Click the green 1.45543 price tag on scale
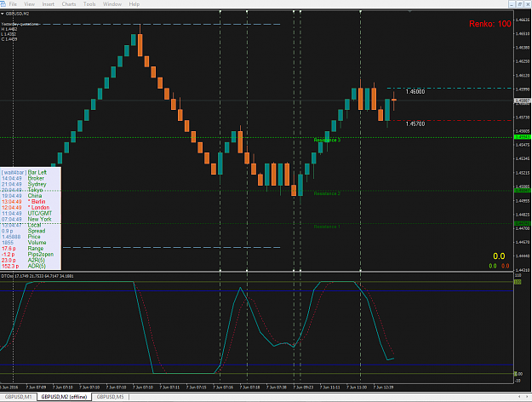The width and height of the screenshot is (532, 402). click(523, 137)
